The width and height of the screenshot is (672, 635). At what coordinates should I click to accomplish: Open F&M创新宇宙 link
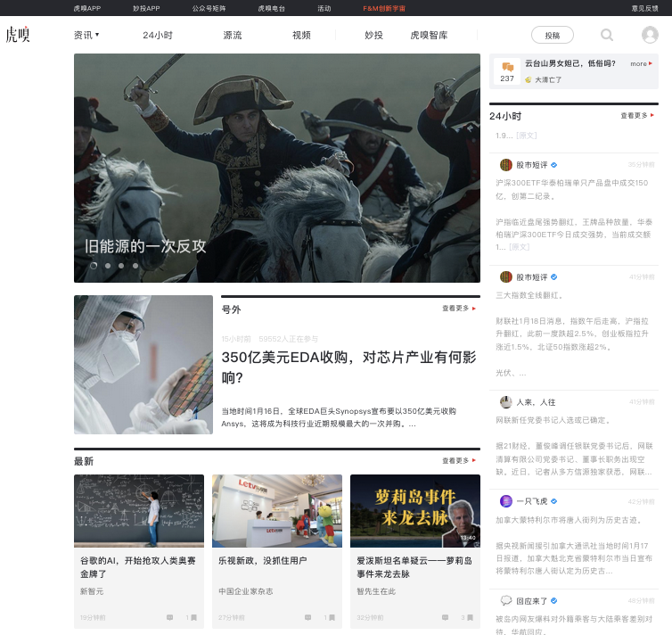[384, 8]
